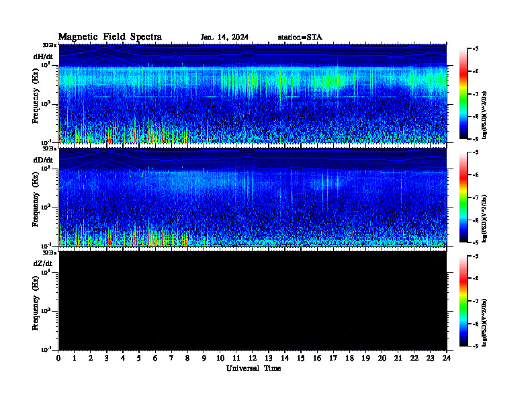Click hour tick label "20" on time axis

coord(382,359)
